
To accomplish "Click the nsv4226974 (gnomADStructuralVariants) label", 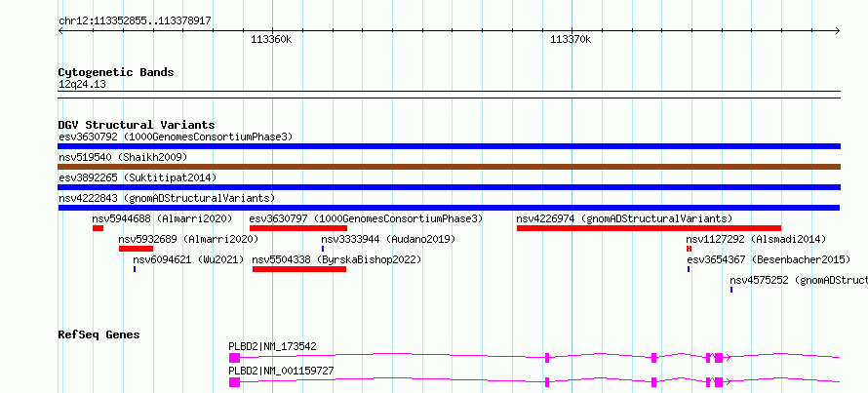I will tap(624, 218).
